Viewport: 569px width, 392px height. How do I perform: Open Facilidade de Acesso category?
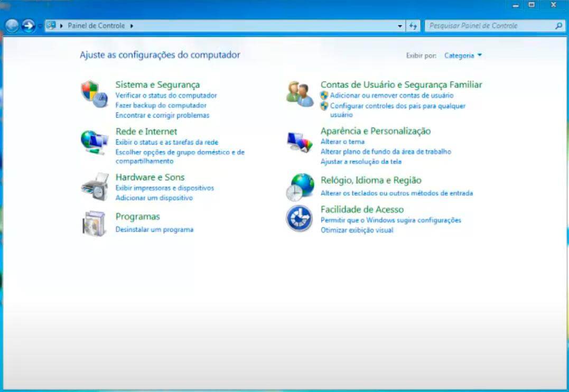(362, 209)
